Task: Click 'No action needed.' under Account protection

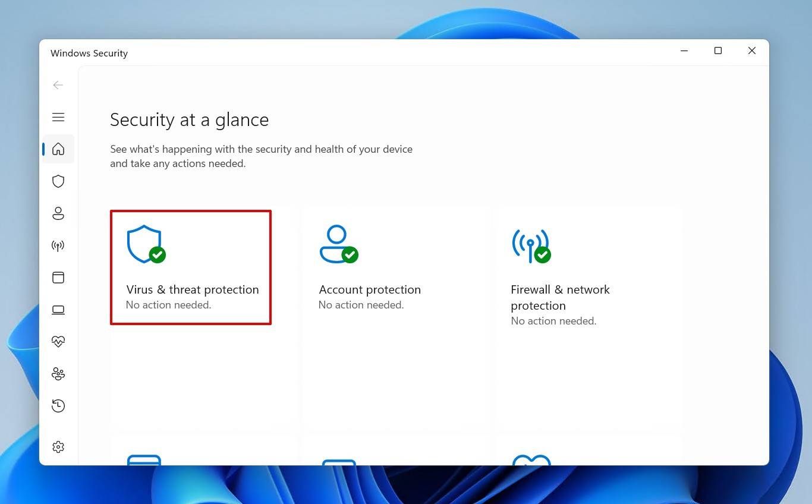Action: click(x=361, y=305)
